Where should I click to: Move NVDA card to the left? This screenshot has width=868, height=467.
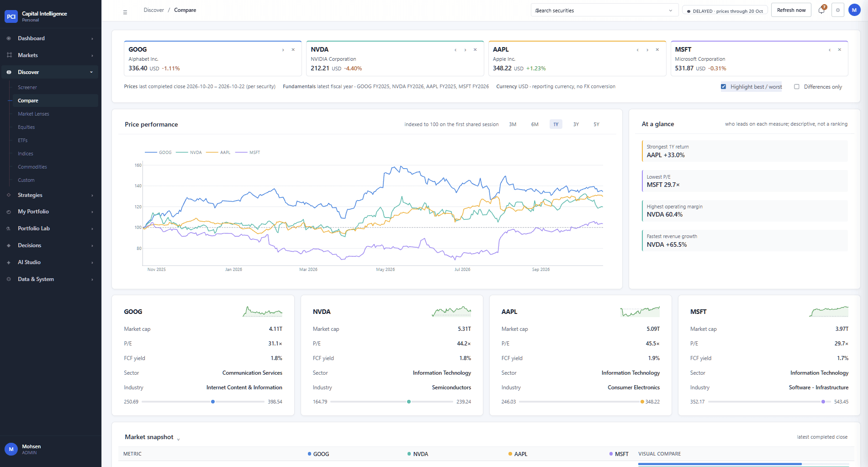(455, 50)
